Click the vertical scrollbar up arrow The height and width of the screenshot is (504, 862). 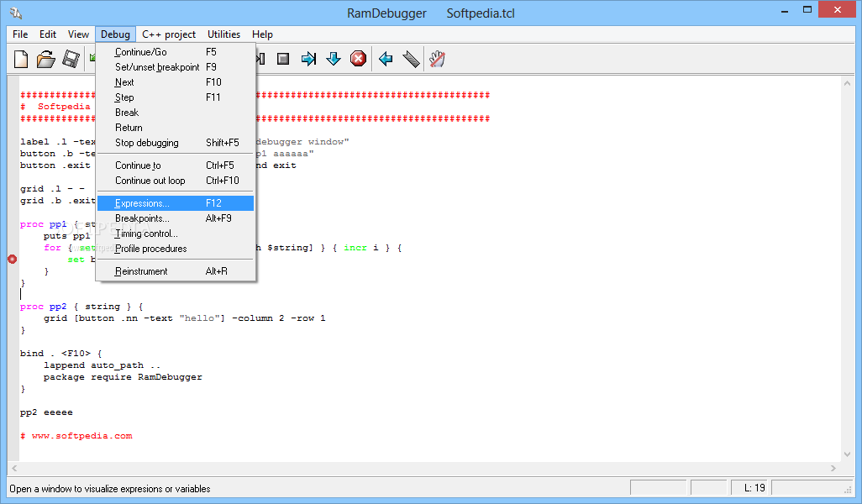click(847, 83)
